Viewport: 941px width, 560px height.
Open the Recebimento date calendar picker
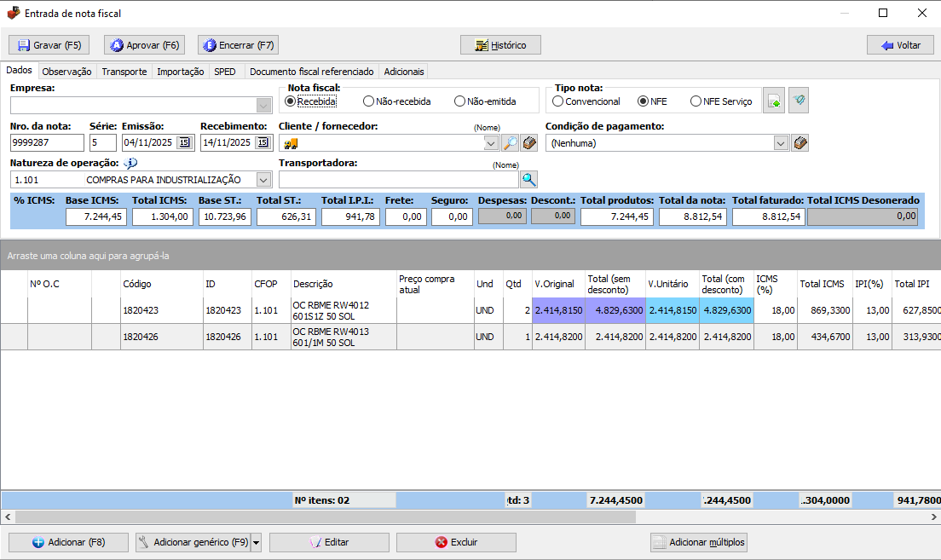(263, 143)
